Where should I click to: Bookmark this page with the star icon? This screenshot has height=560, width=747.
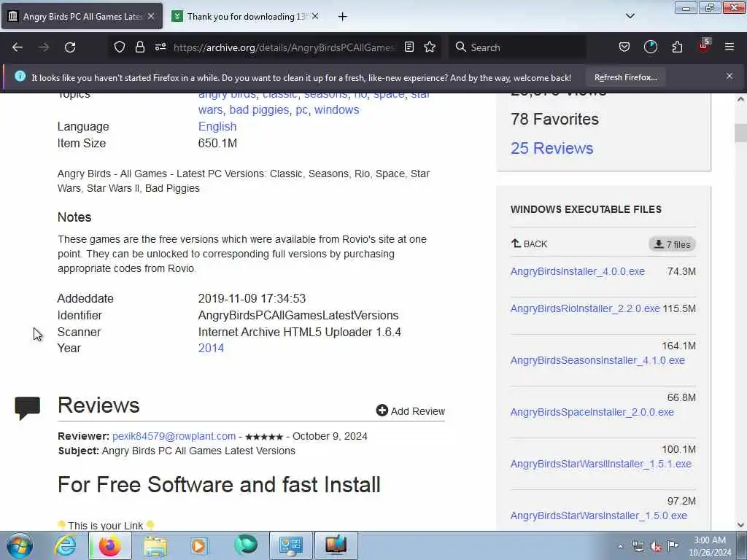(430, 47)
